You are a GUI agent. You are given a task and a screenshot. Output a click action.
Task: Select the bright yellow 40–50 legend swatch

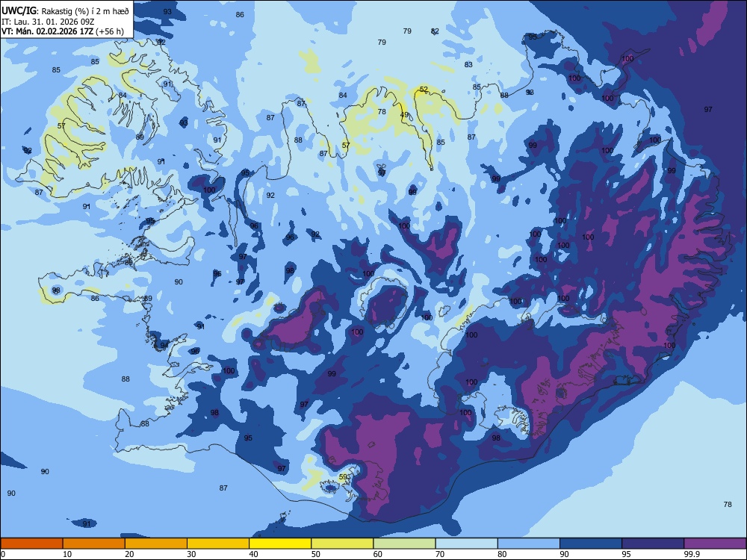(x=280, y=544)
